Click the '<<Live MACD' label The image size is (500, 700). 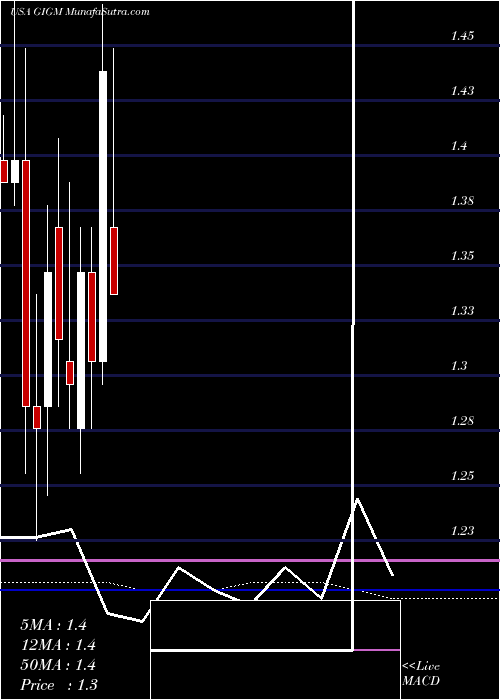point(421,674)
